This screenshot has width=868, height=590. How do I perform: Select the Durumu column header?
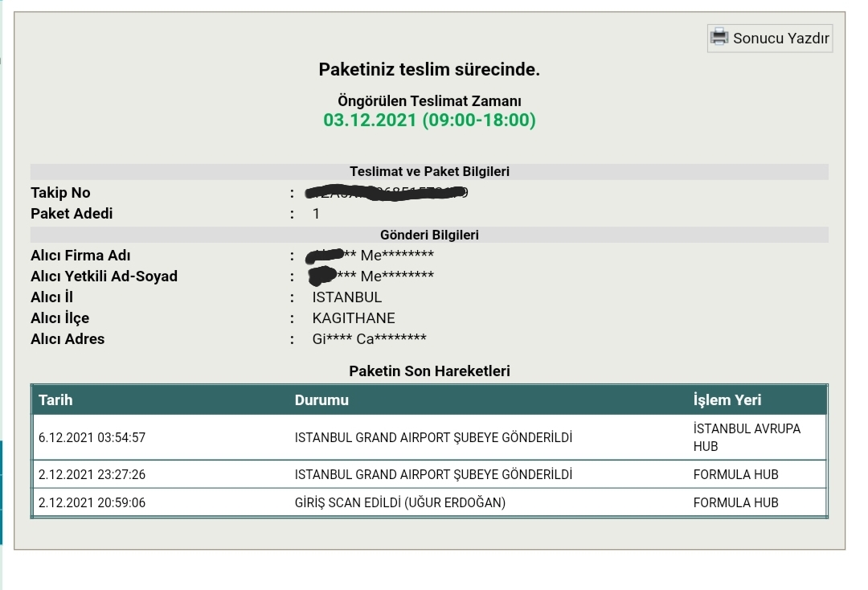(x=321, y=400)
